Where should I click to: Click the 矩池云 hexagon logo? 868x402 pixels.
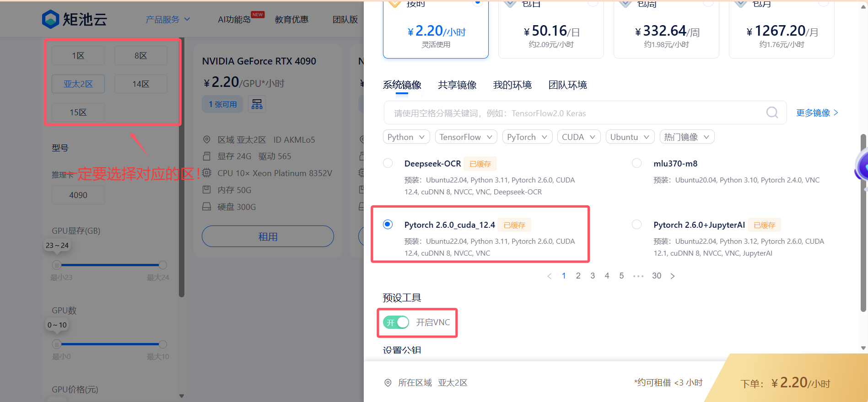click(x=51, y=19)
